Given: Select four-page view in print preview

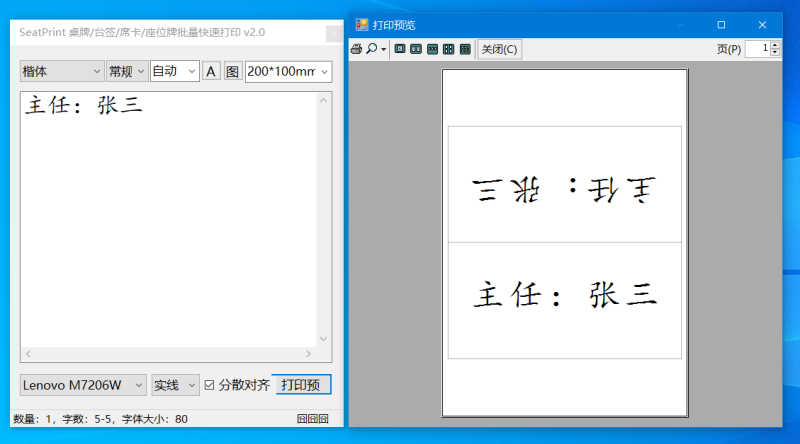Looking at the screenshot, I should click(448, 49).
